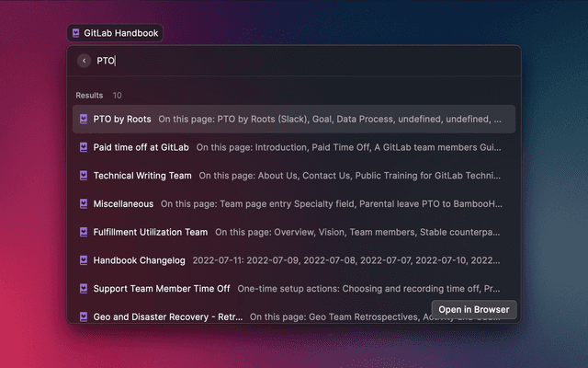588x368 pixels.
Task: Click the Open in Browser button
Action: 474,310
